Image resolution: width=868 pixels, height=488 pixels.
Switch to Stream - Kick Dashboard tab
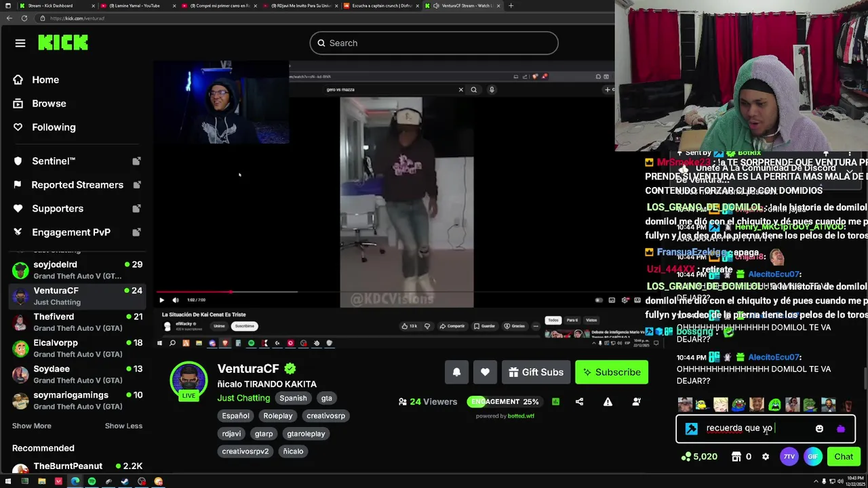[51, 5]
